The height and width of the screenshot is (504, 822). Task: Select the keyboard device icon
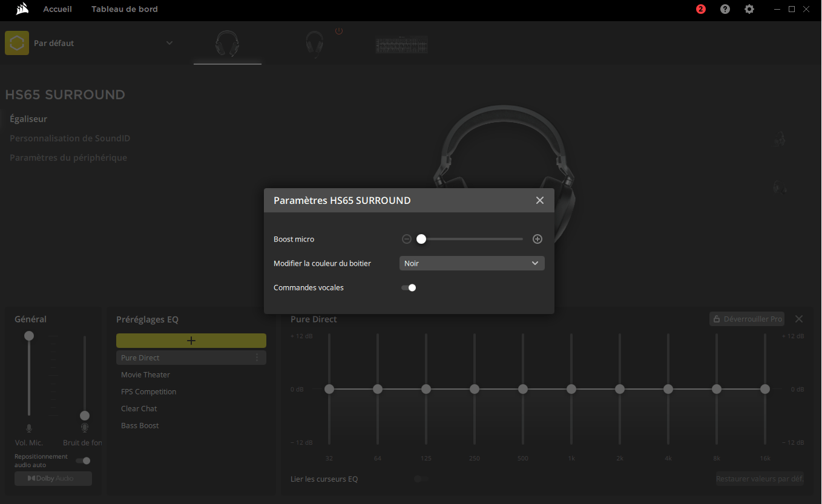pos(401,45)
